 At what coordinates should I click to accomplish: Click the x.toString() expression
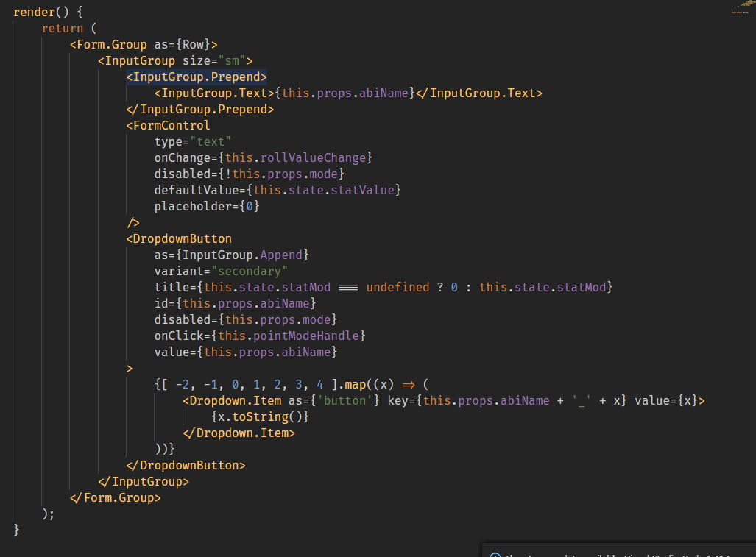click(x=260, y=416)
